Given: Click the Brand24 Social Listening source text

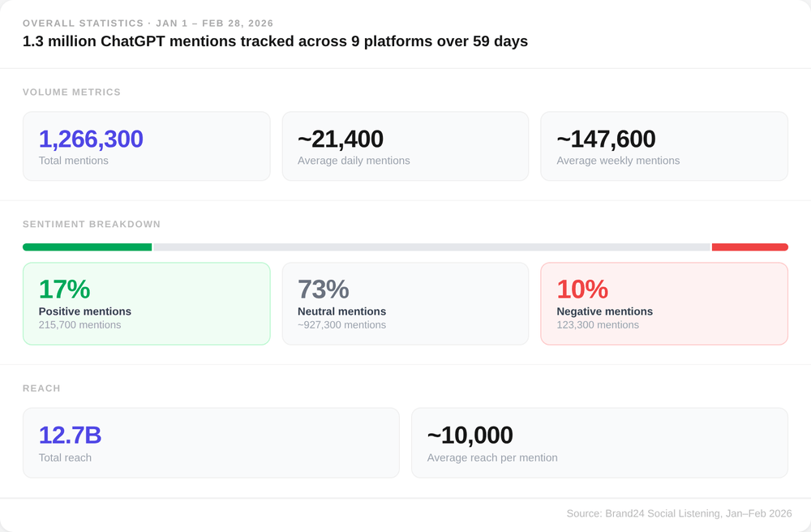Looking at the screenshot, I should [679, 513].
